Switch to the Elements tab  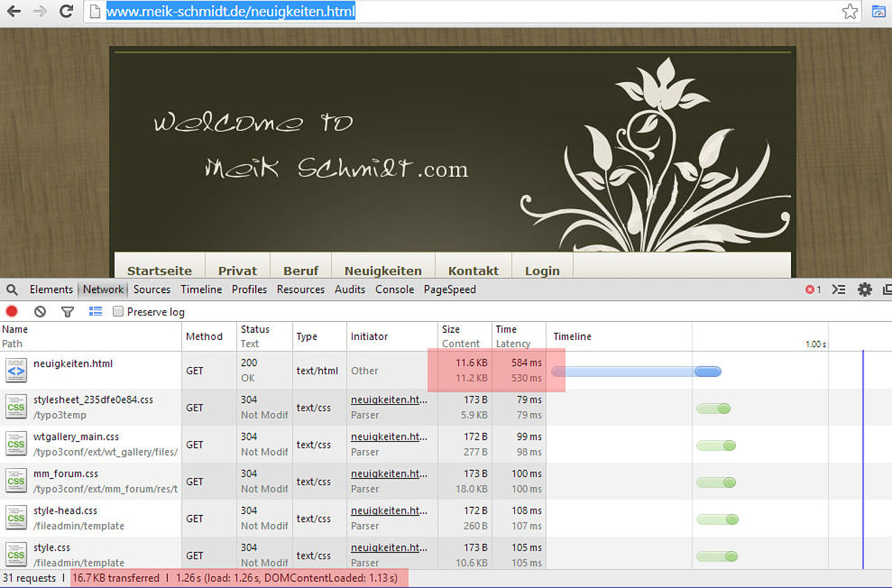point(51,290)
